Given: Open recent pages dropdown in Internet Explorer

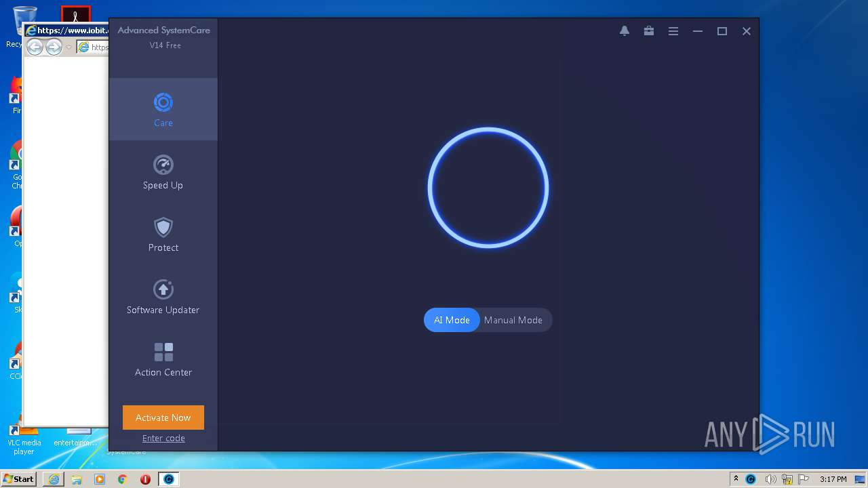Looking at the screenshot, I should tap(68, 47).
